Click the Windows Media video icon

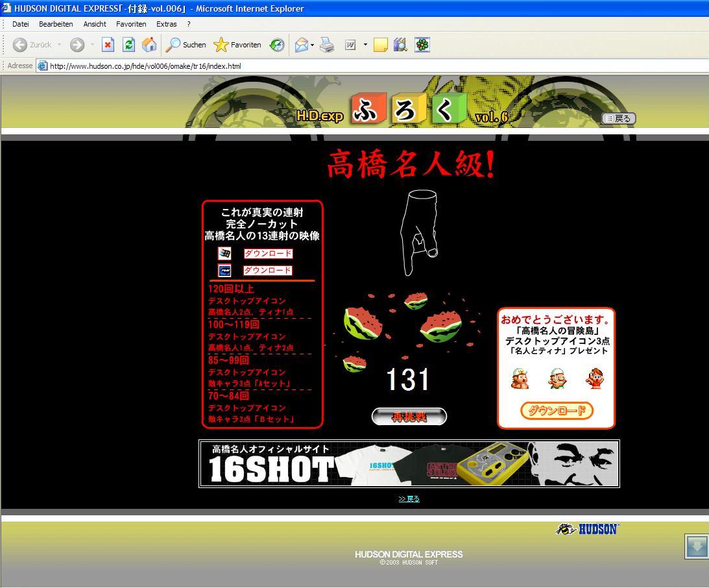(x=224, y=253)
